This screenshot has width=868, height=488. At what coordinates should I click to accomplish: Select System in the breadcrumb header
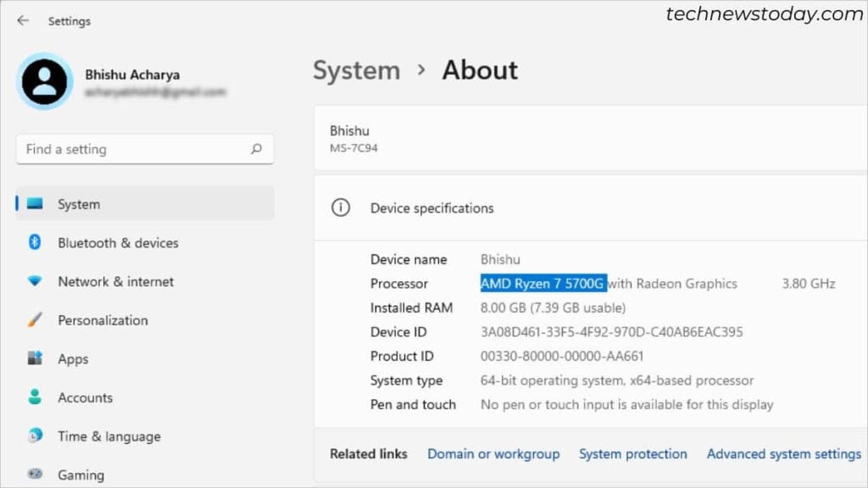click(x=356, y=70)
